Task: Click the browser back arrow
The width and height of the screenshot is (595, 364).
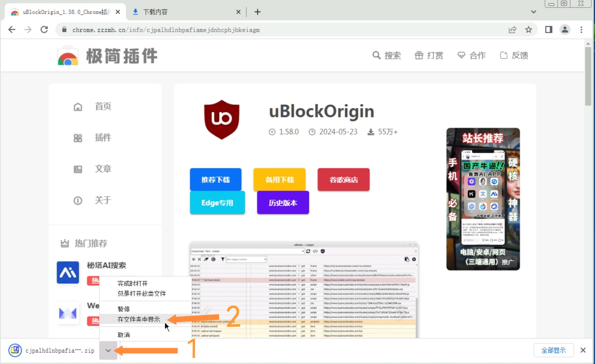Action: 12,30
